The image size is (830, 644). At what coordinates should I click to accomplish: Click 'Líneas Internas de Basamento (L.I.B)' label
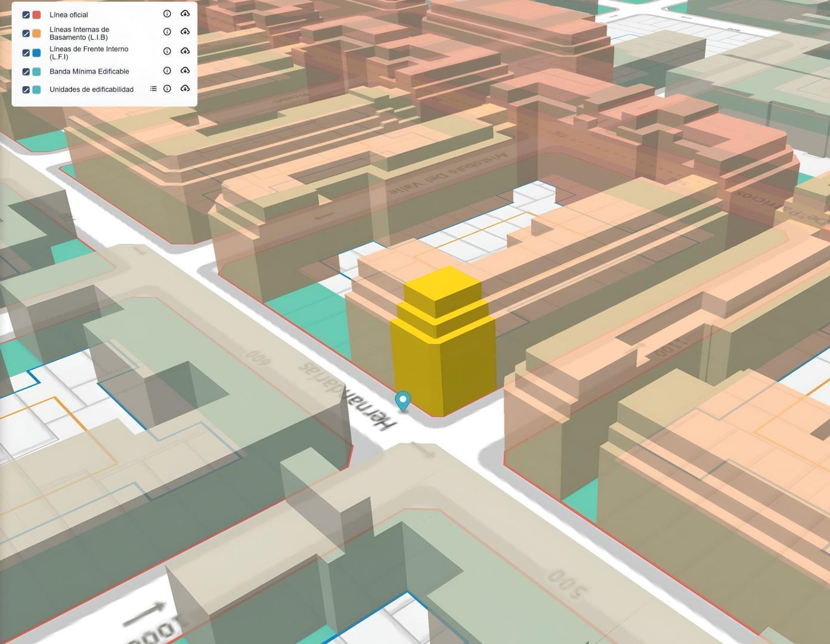coord(79,33)
